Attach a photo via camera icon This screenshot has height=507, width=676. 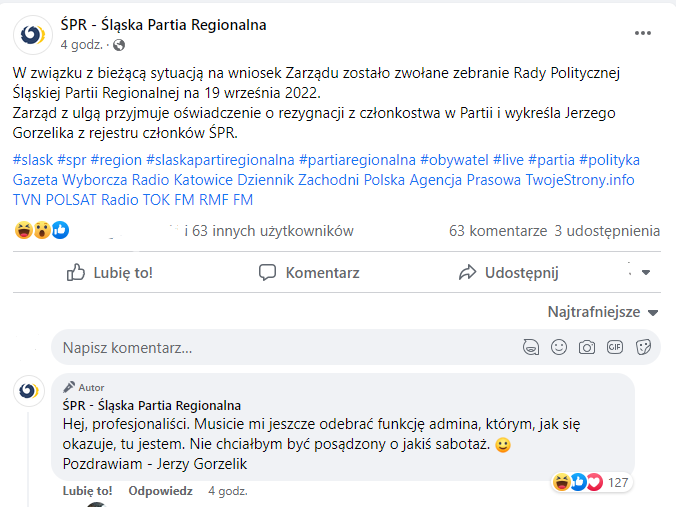587,348
